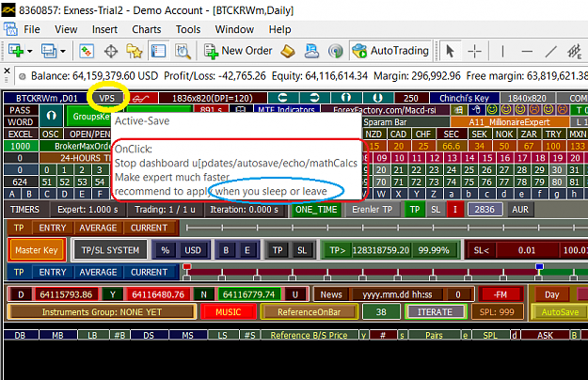Toggle the % mode button
The height and width of the screenshot is (380, 588).
(166, 250)
